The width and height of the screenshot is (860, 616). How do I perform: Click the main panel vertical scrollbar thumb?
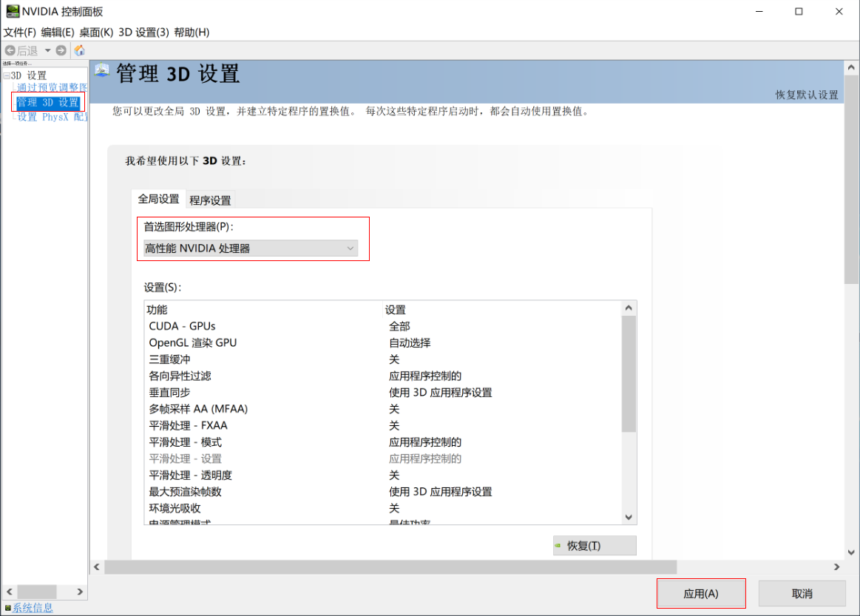click(851, 180)
